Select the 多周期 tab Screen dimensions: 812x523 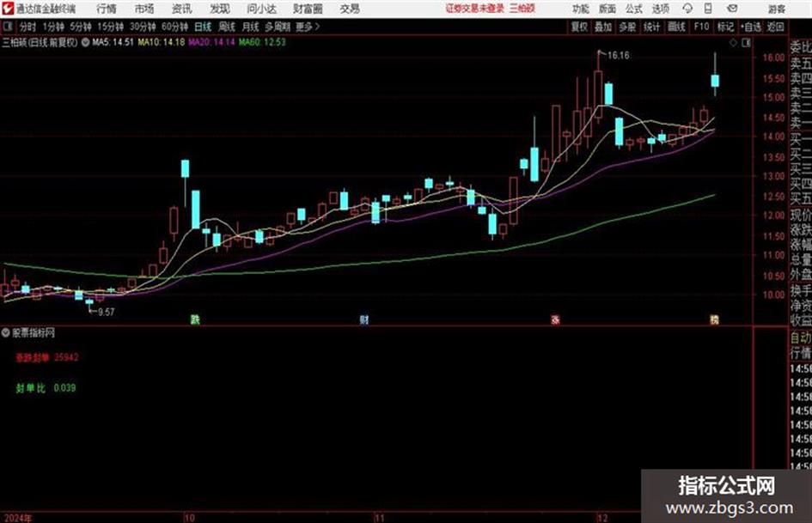[278, 27]
